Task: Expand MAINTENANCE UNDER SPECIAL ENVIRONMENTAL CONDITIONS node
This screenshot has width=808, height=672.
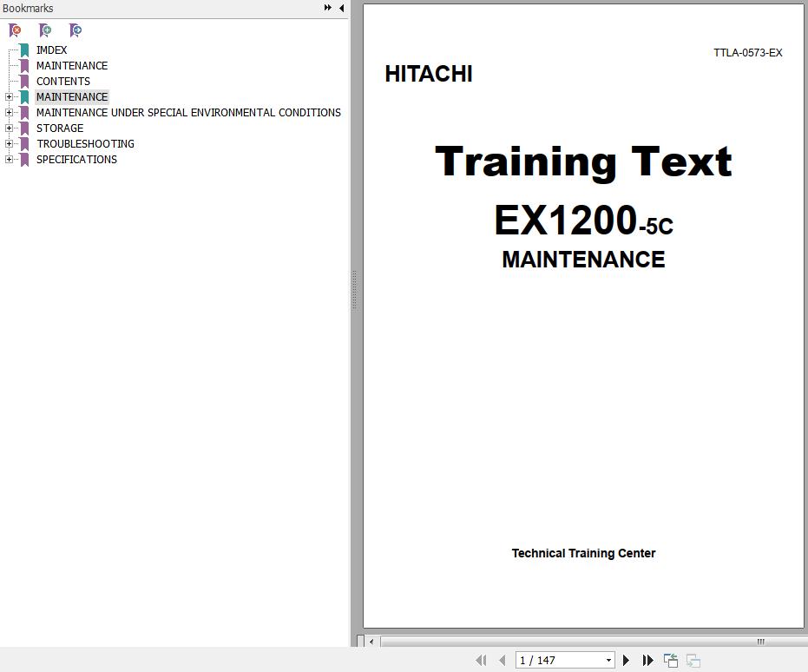Action: (9, 112)
